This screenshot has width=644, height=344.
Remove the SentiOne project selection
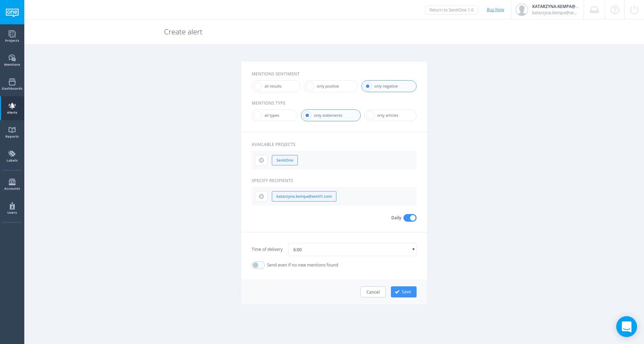click(x=261, y=160)
